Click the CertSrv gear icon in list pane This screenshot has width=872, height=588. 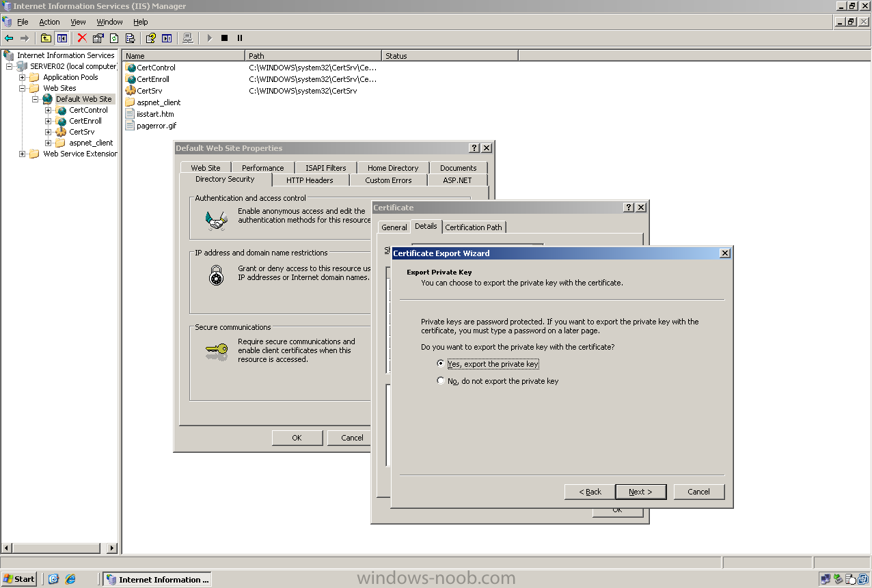coord(131,91)
